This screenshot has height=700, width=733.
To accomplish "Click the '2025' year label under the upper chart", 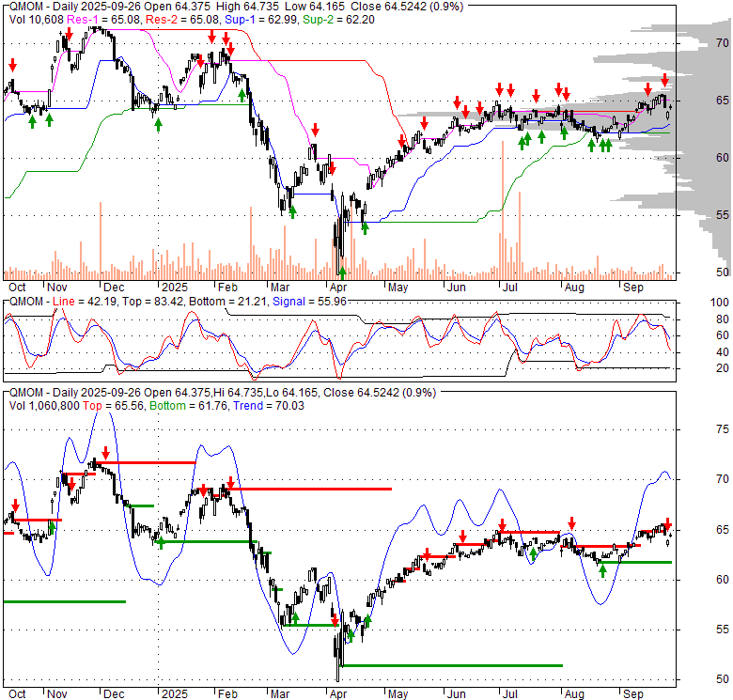I will tap(175, 288).
